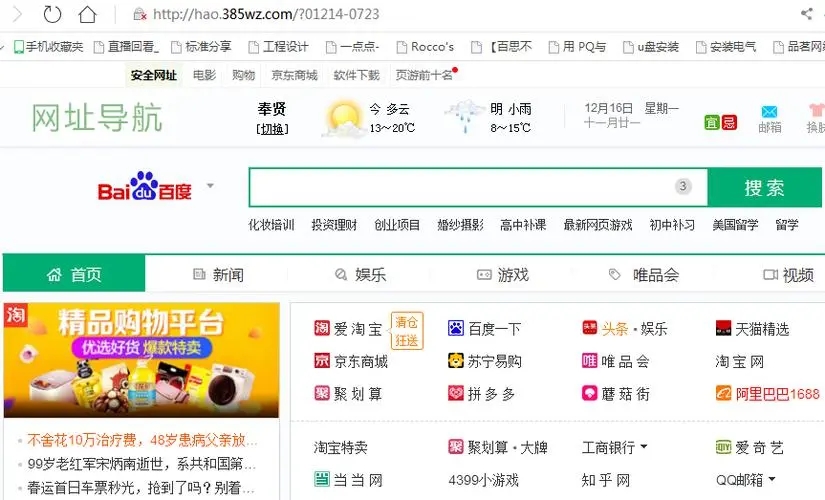This screenshot has height=500, width=825.
Task: Select the 娱乐 navigation tab
Action: coord(360,274)
